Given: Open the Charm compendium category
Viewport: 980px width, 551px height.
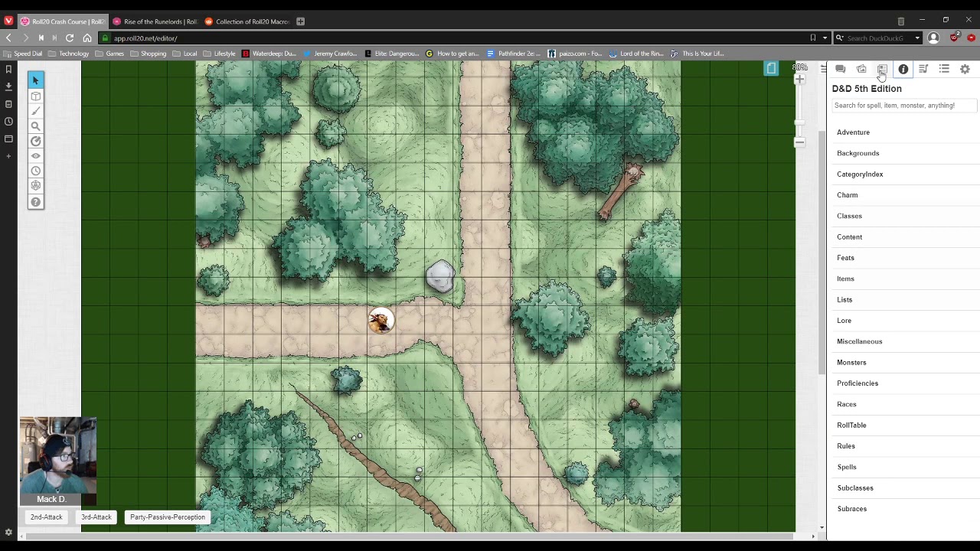Looking at the screenshot, I should click(847, 195).
